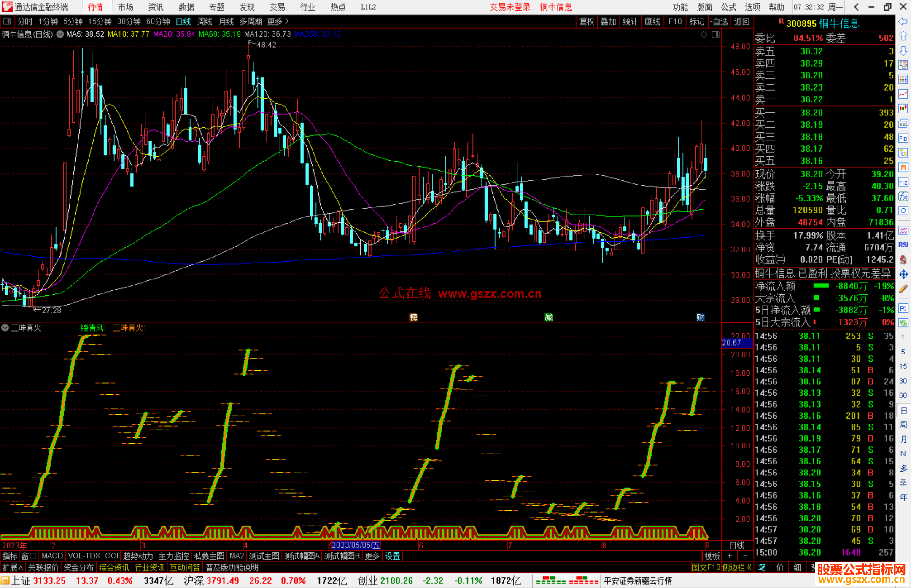Switch to the 周线 period tab
Screen dimensions: 911x588
point(205,21)
